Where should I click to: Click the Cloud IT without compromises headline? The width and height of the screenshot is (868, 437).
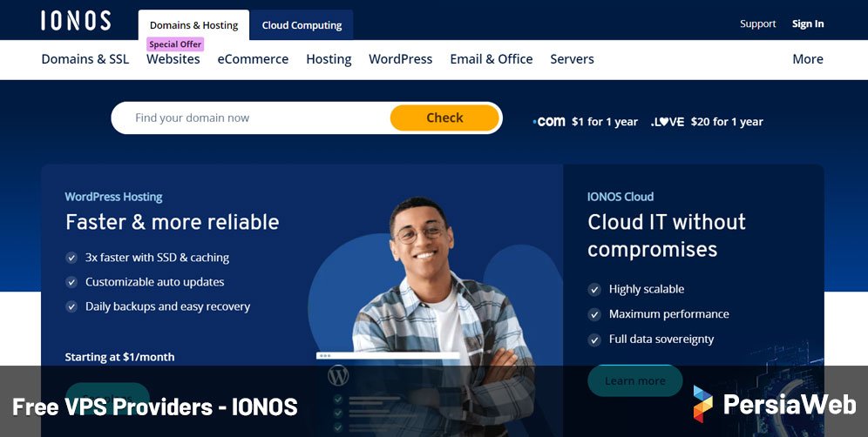(667, 236)
